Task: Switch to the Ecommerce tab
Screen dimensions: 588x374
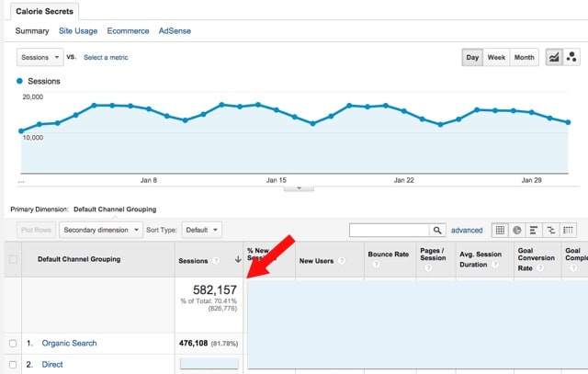Action: pyautogui.click(x=128, y=31)
